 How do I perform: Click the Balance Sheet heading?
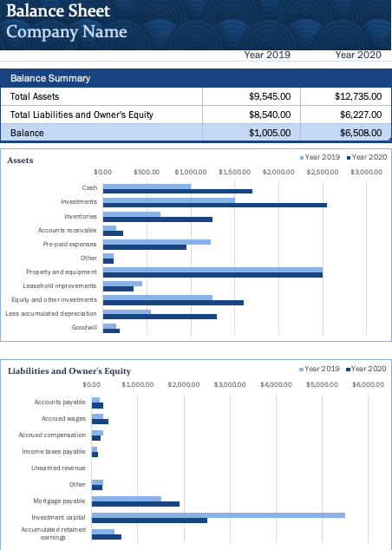(58, 10)
